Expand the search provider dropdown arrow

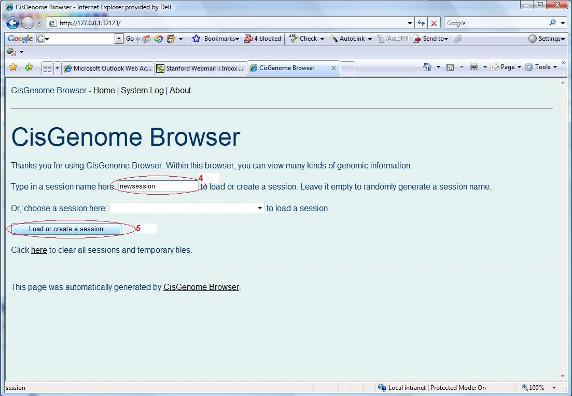point(563,23)
